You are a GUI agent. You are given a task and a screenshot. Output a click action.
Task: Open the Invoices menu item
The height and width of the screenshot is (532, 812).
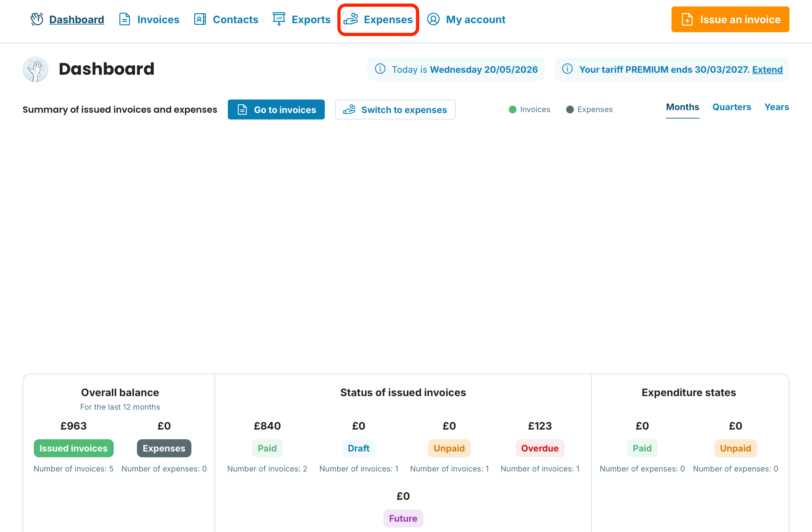[158, 19]
